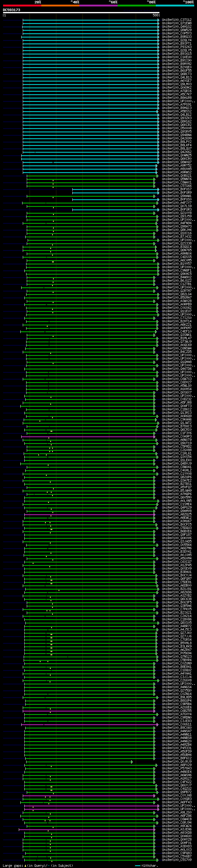Choose UniRef100_C1KEU0 hit

pos(177,57)
